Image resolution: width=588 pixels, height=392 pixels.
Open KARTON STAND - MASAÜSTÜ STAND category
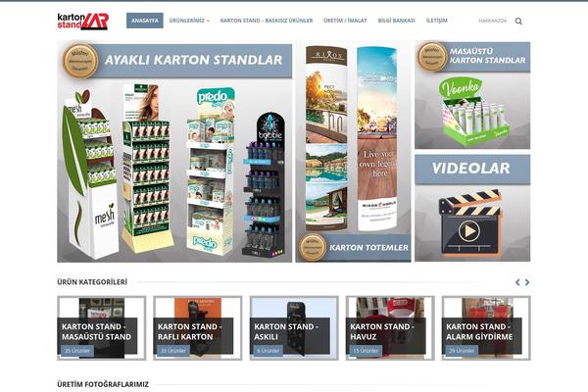(x=101, y=328)
